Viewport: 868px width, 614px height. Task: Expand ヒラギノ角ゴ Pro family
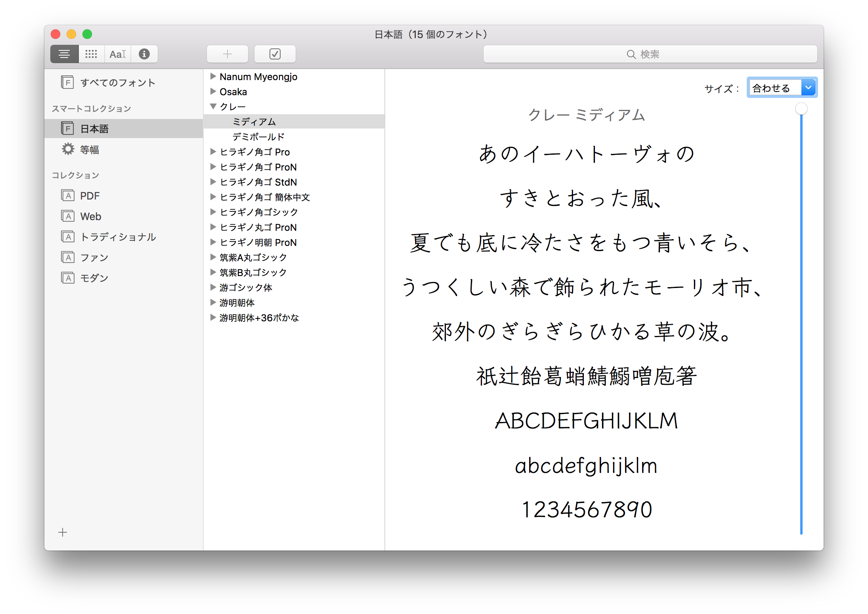[x=213, y=152]
